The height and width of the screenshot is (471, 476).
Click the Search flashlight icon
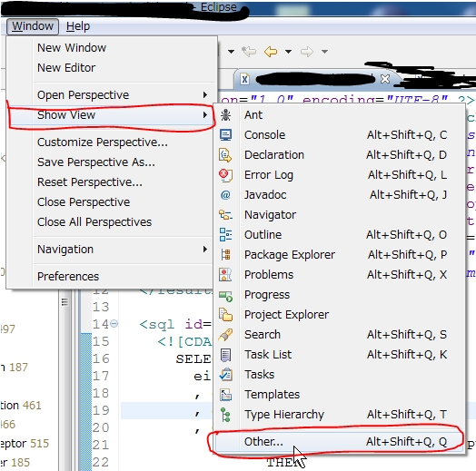[x=225, y=335]
